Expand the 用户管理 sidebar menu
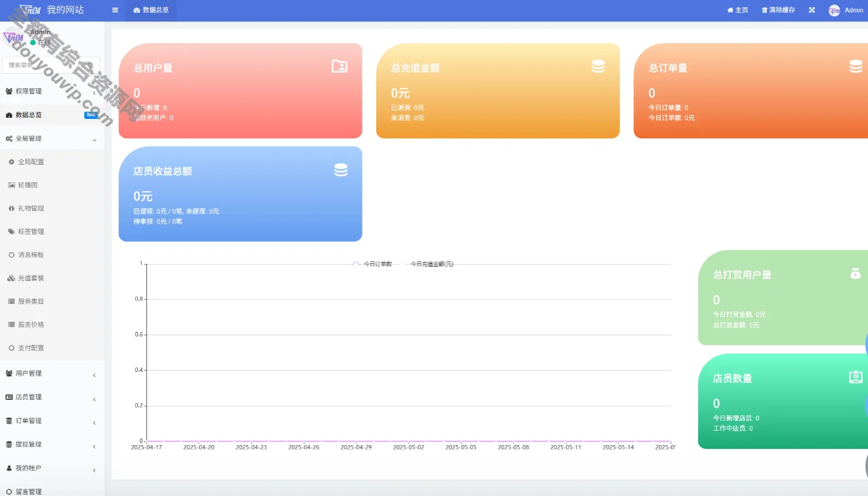 (x=51, y=374)
